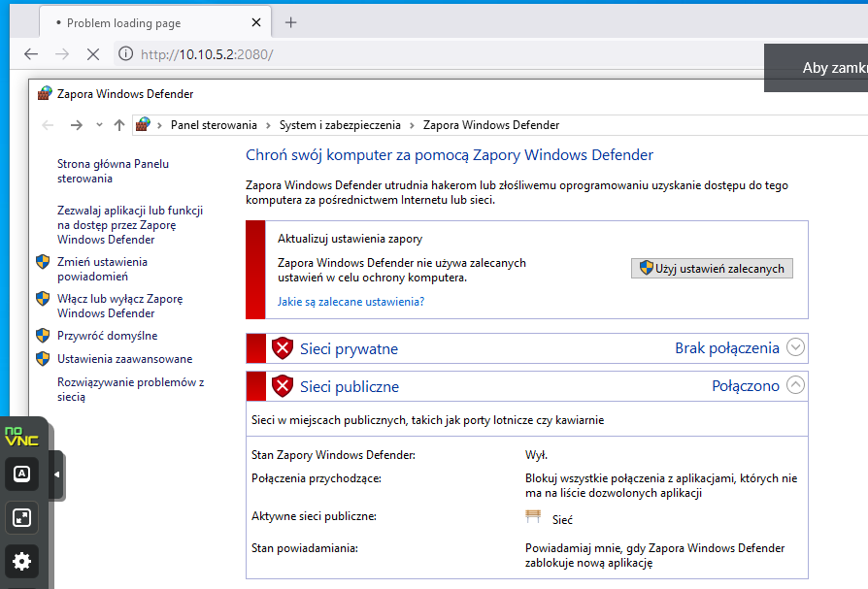Open recent locations dropdown in Control Panel
The height and width of the screenshot is (589, 868).
99,125
